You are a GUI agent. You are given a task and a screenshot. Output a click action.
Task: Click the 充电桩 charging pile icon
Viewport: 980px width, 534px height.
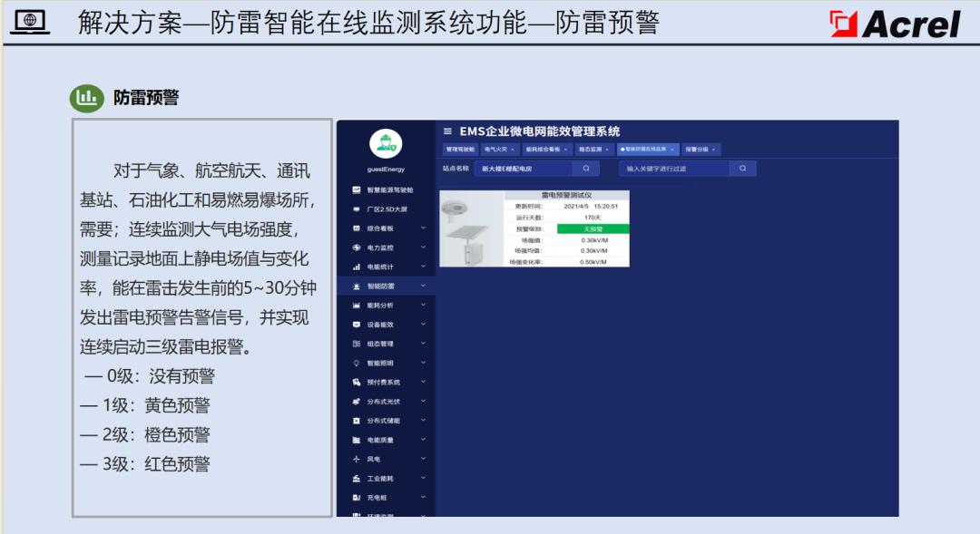[x=357, y=498]
